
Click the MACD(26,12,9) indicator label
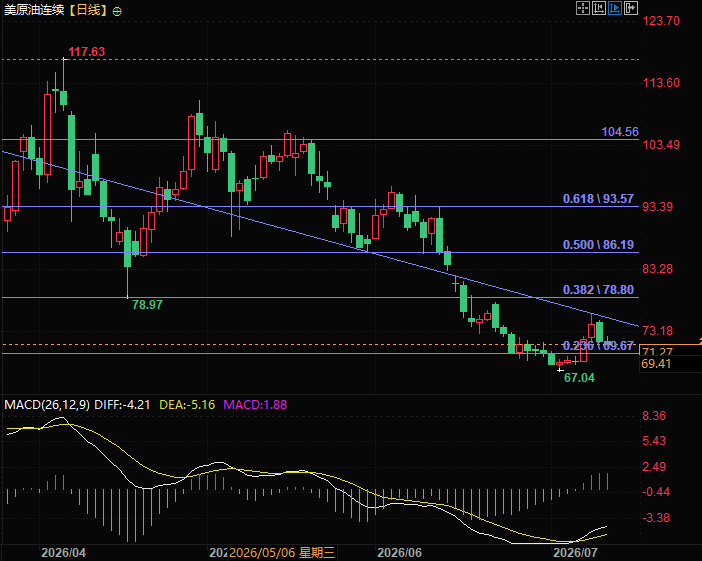pos(47,405)
